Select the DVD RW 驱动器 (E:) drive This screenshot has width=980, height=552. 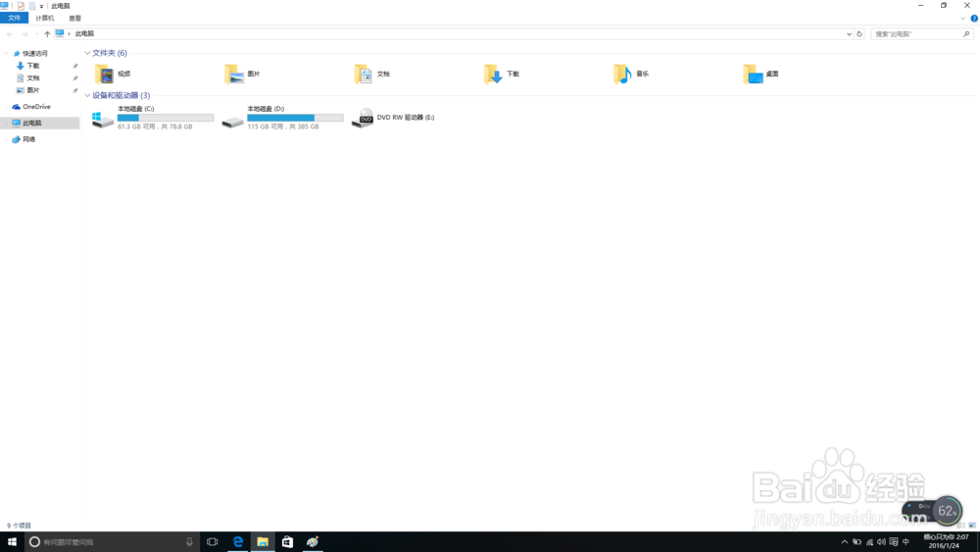pos(393,118)
